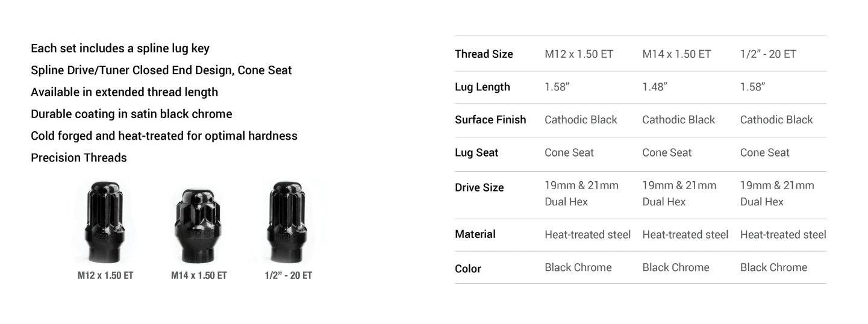
Task: Click 'Durable coating in satin black chrome' line
Action: [131, 114]
